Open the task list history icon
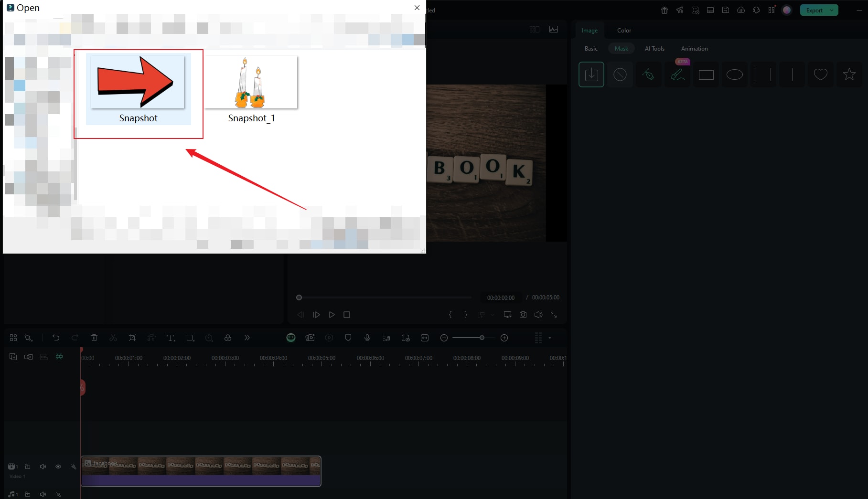 pos(695,10)
